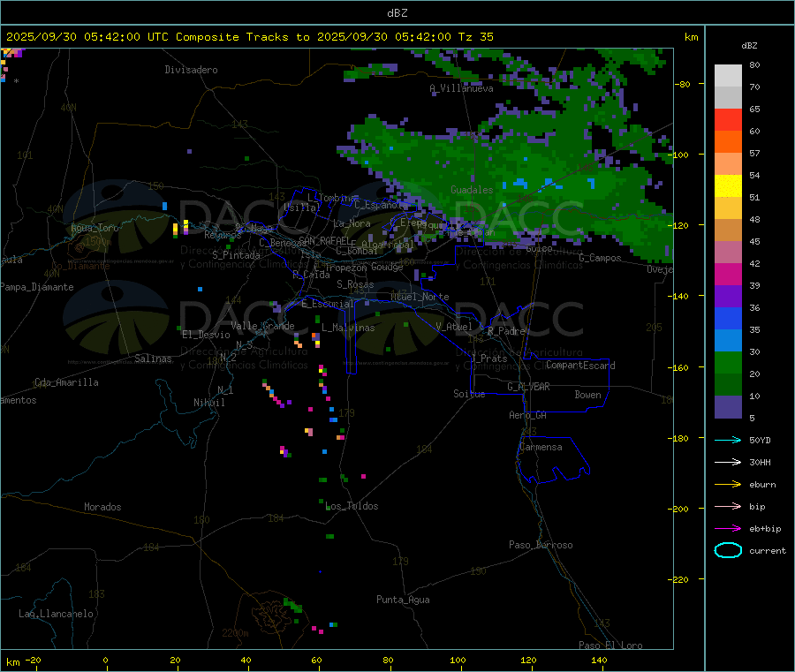The width and height of the screenshot is (795, 672).
Task: Click the 'Soitue' map label
Action: (469, 394)
